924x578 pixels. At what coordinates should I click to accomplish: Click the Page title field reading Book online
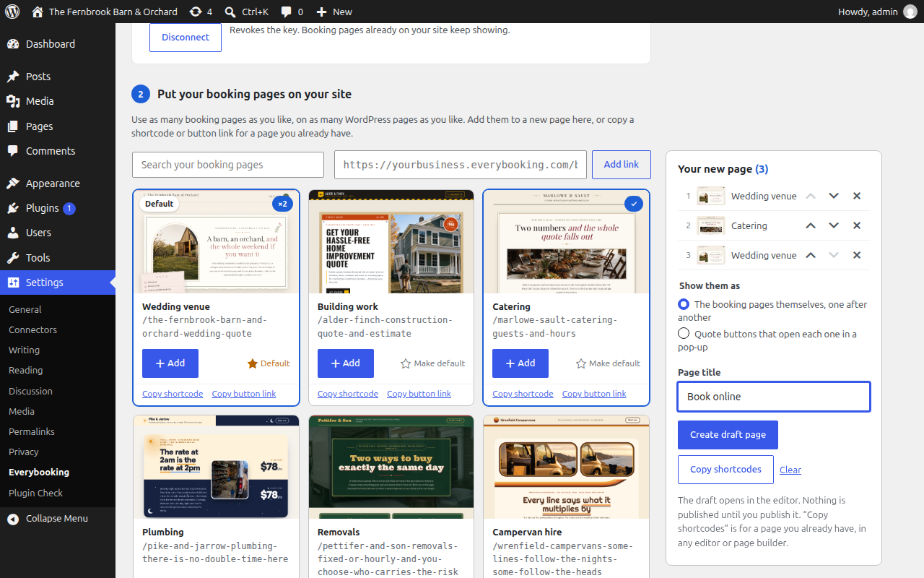click(x=774, y=397)
